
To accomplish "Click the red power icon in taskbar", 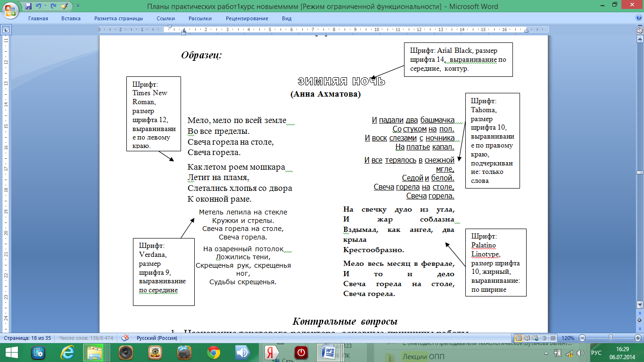I will click(x=301, y=353).
